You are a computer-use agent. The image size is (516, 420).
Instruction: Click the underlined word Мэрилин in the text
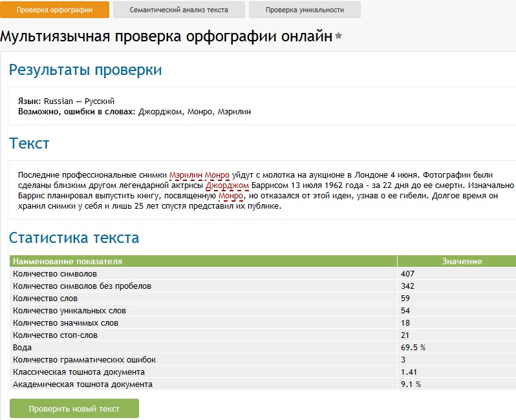186,175
